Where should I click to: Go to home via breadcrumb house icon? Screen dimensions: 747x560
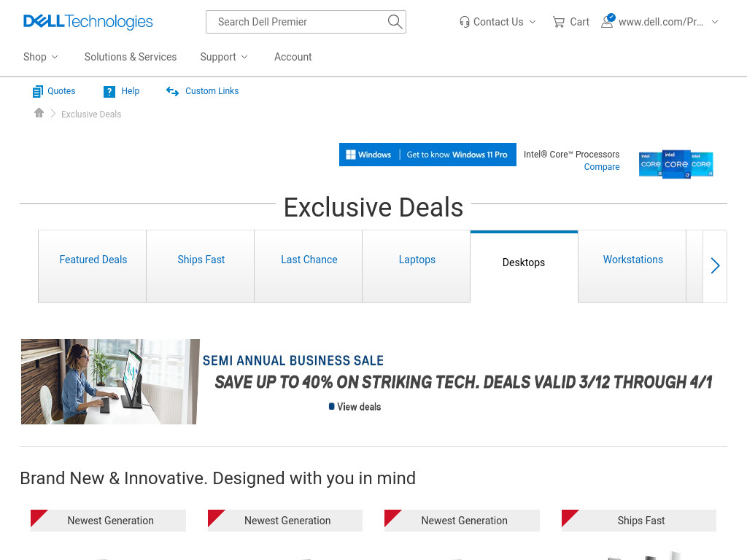tap(39, 113)
